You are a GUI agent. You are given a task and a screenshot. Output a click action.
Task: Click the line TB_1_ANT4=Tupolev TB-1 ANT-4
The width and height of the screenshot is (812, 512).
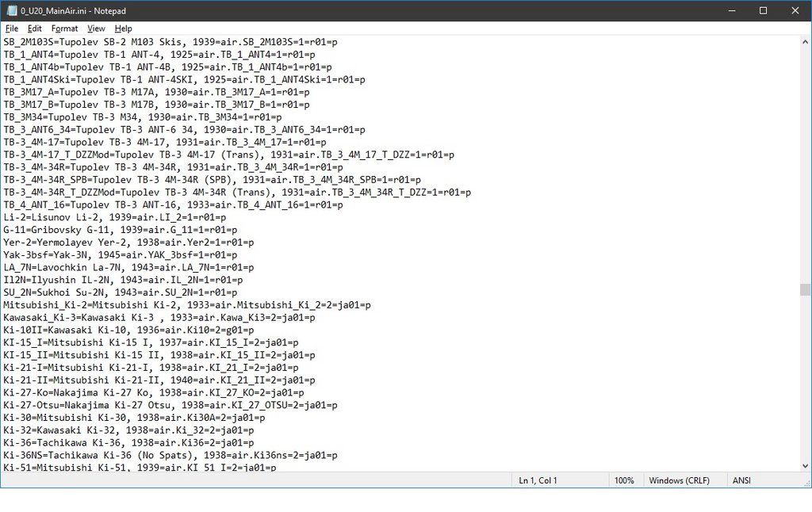tap(159, 55)
